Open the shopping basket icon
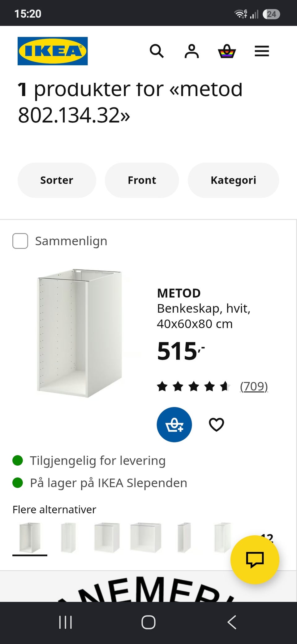Viewport: 297px width, 644px height. click(227, 51)
